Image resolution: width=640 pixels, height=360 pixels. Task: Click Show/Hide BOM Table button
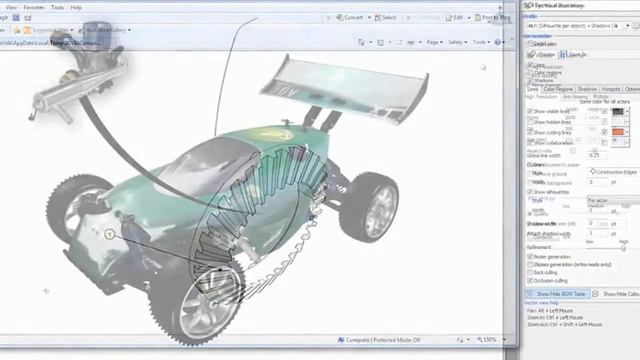coord(557,293)
